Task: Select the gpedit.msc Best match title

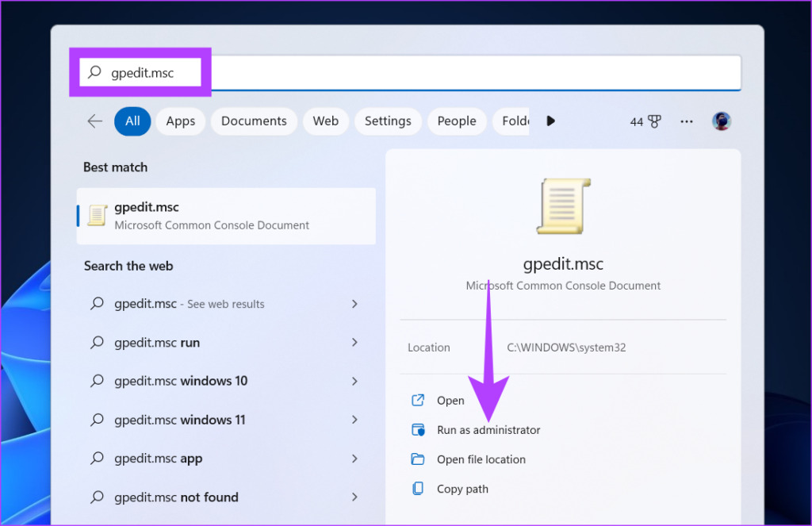Action: (x=147, y=207)
